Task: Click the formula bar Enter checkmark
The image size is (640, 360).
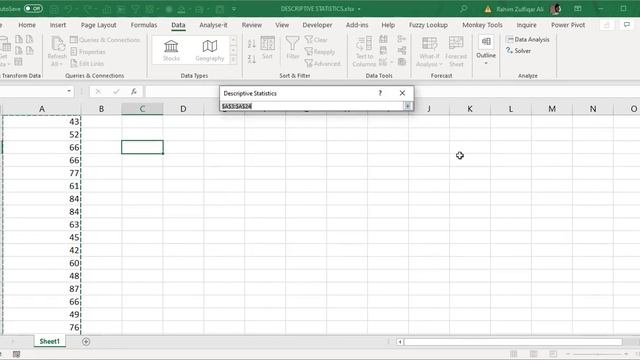Action: 116,91
